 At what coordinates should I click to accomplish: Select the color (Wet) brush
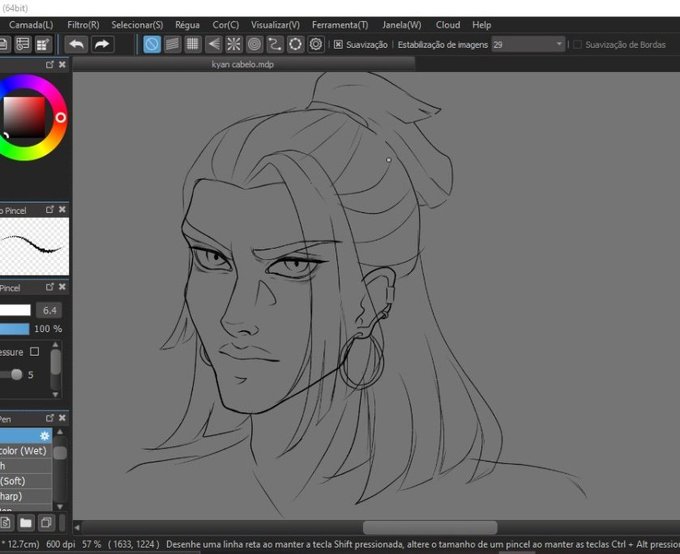(26, 451)
